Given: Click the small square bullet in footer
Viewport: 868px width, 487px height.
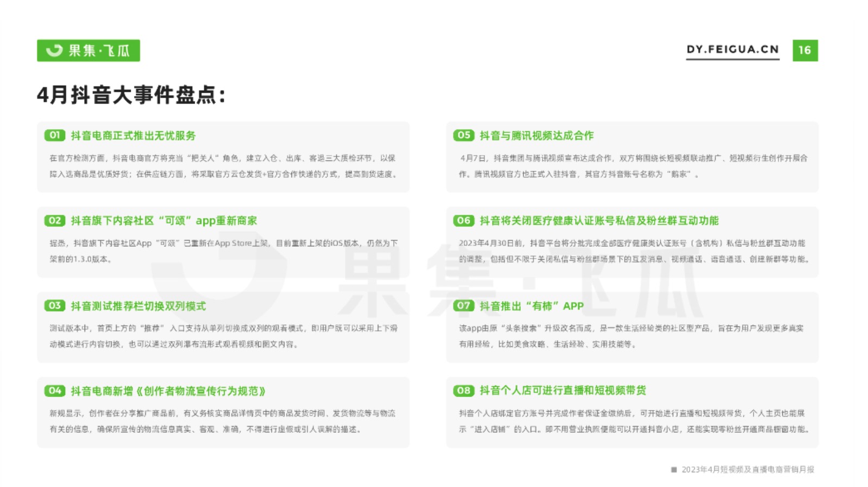Looking at the screenshot, I should coord(674,470).
